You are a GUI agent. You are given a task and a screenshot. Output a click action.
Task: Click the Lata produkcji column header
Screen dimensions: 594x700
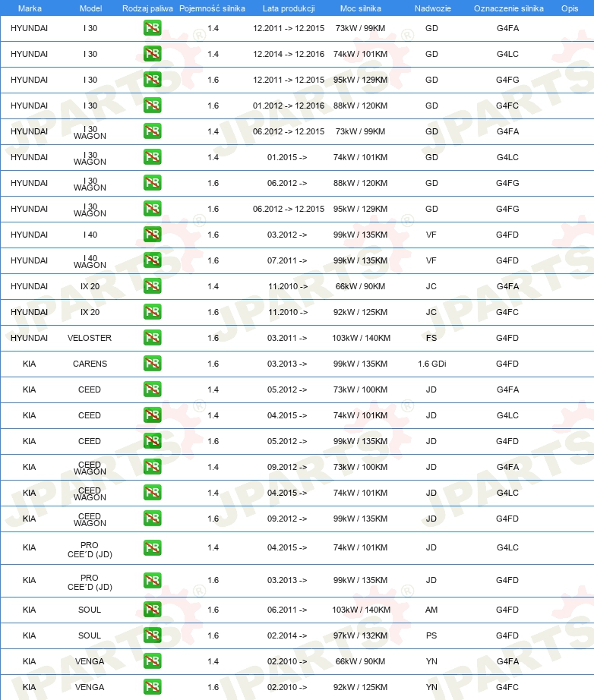(x=289, y=8)
